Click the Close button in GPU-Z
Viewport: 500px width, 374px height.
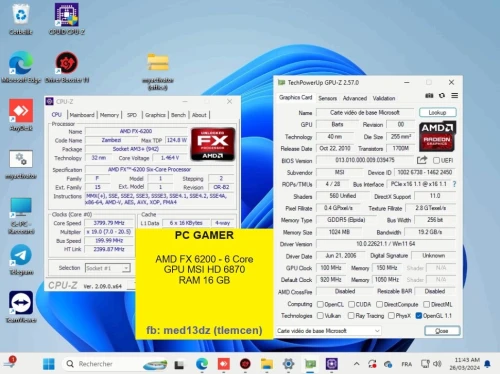[442, 331]
